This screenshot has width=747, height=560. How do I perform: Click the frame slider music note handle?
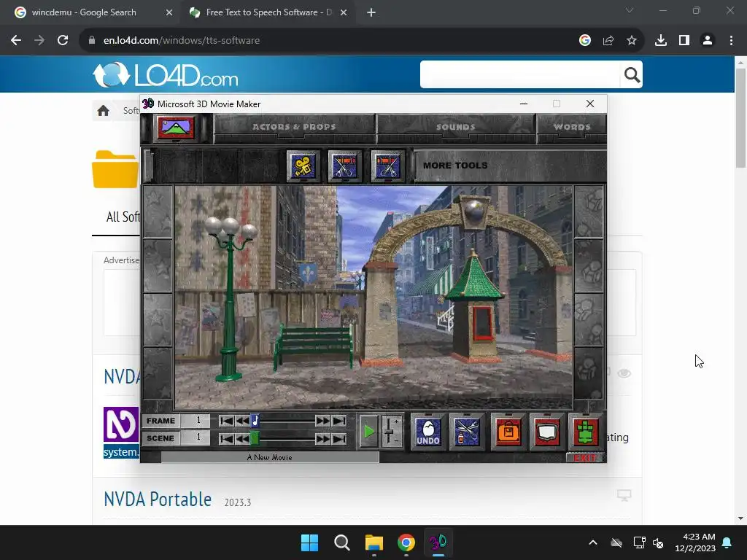(x=255, y=421)
